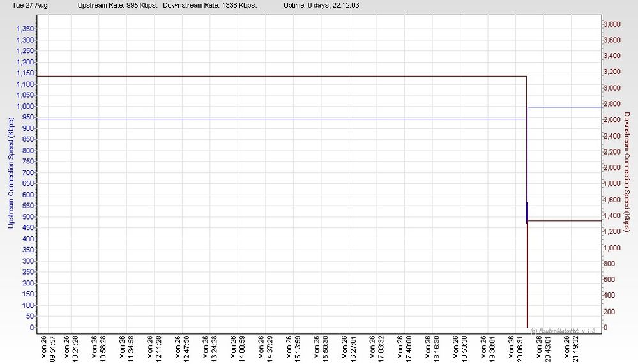Screen dimensions: 638x364
Task: Click the 500 upstream axis label
Action: tap(27, 217)
